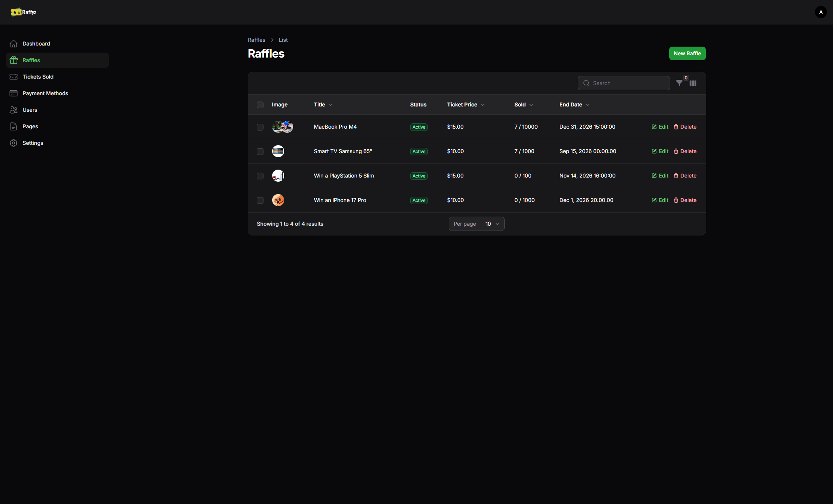This screenshot has height=504, width=833.
Task: Click the Raffyz logo
Action: click(24, 12)
